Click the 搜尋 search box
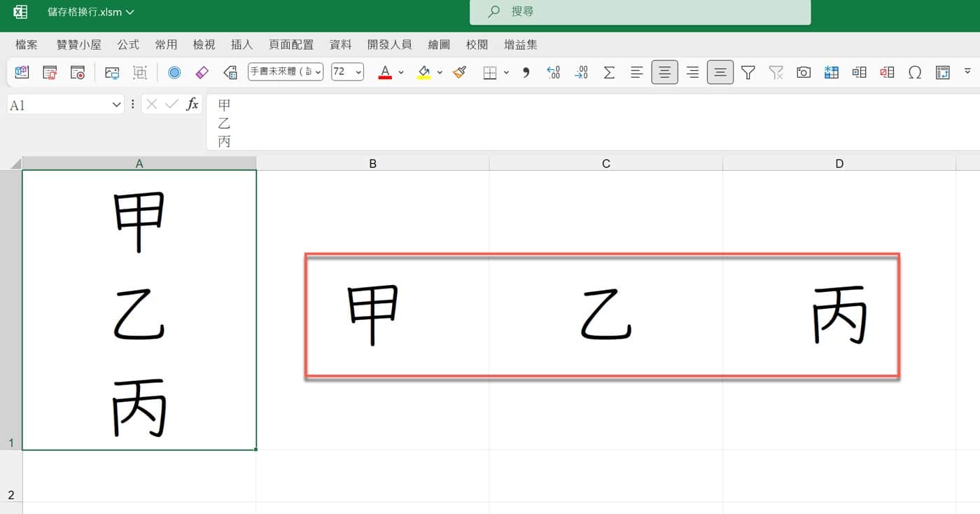 [x=640, y=12]
